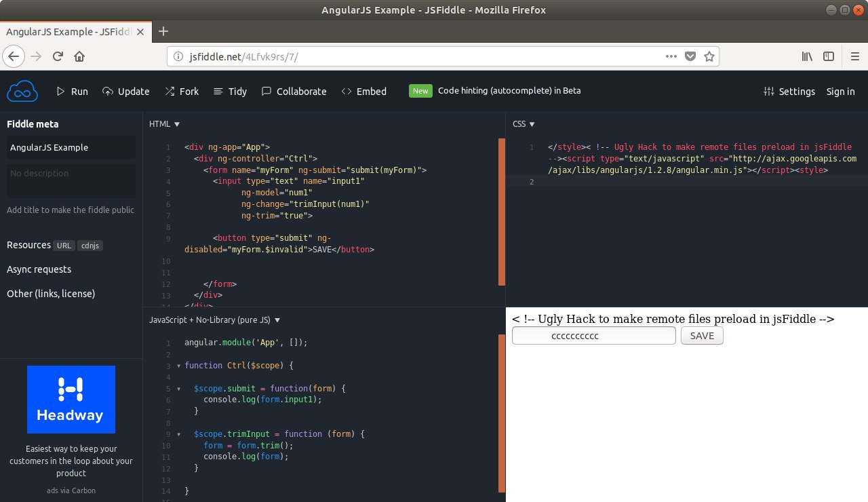Viewport: 868px width, 502px height.
Task: Add a resource via the URL badge
Action: (x=64, y=246)
